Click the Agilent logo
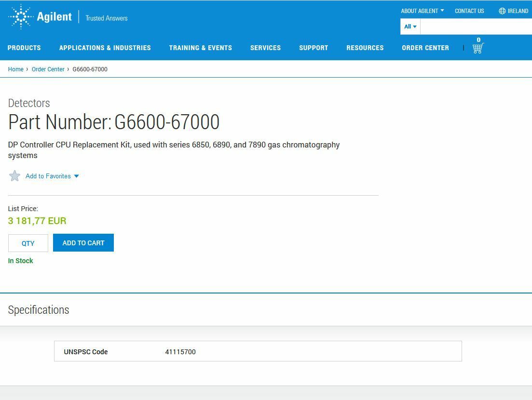 40,17
